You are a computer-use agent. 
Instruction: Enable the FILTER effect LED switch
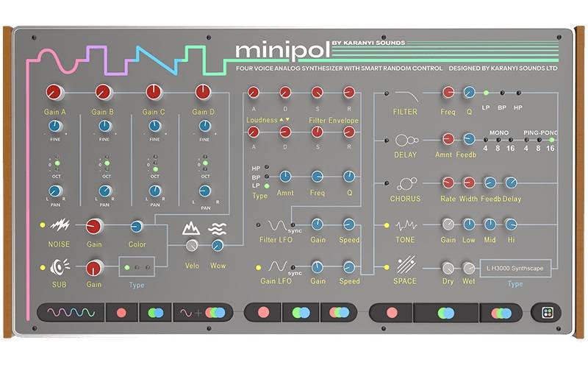click(x=384, y=93)
